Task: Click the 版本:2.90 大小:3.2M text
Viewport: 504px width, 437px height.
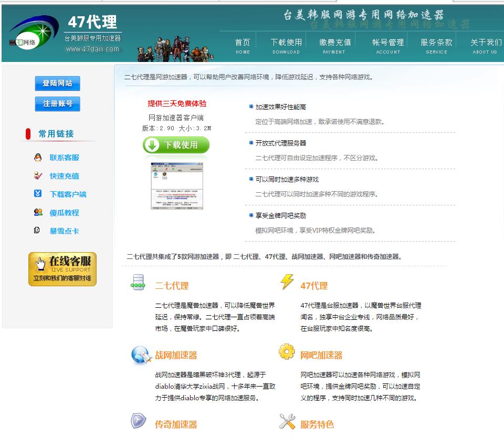Action: [176, 128]
